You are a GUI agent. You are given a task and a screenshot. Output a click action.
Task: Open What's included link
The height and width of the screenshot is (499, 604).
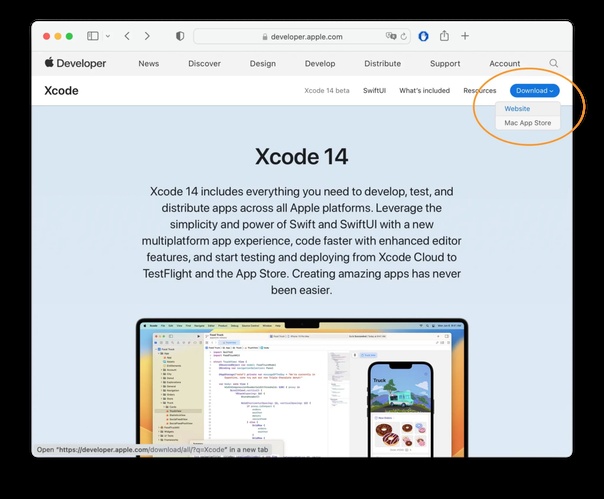[424, 91]
